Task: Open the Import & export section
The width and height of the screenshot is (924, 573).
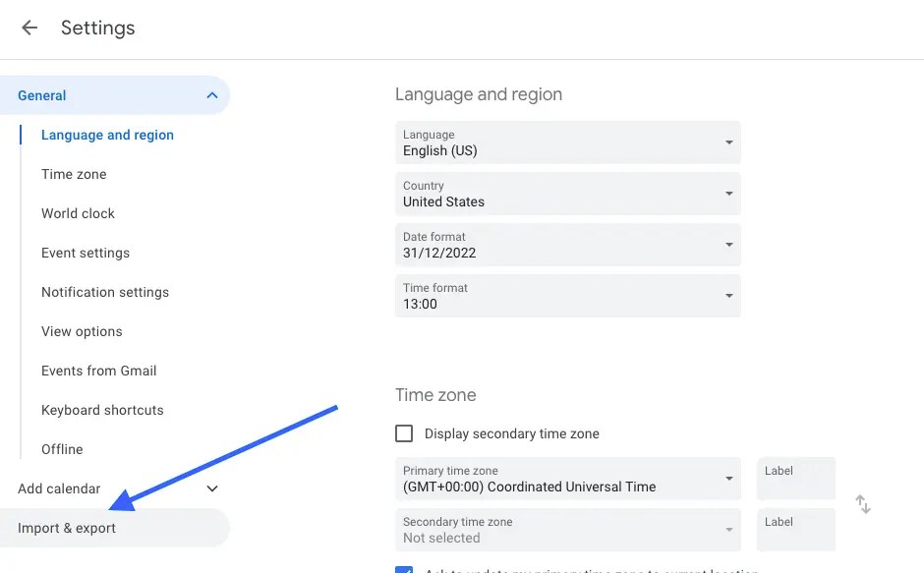Action: coord(67,528)
